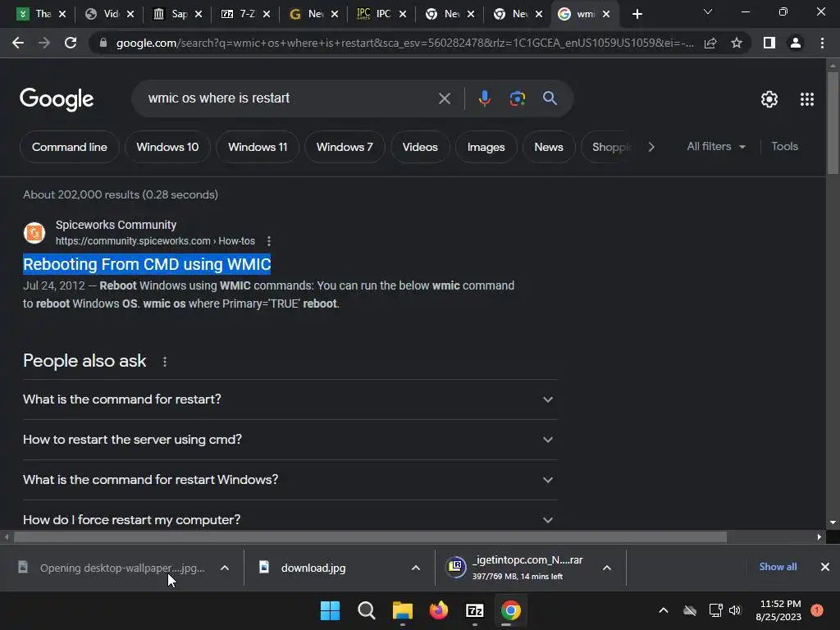Share this page from the address bar
The width and height of the screenshot is (840, 630).
click(710, 43)
